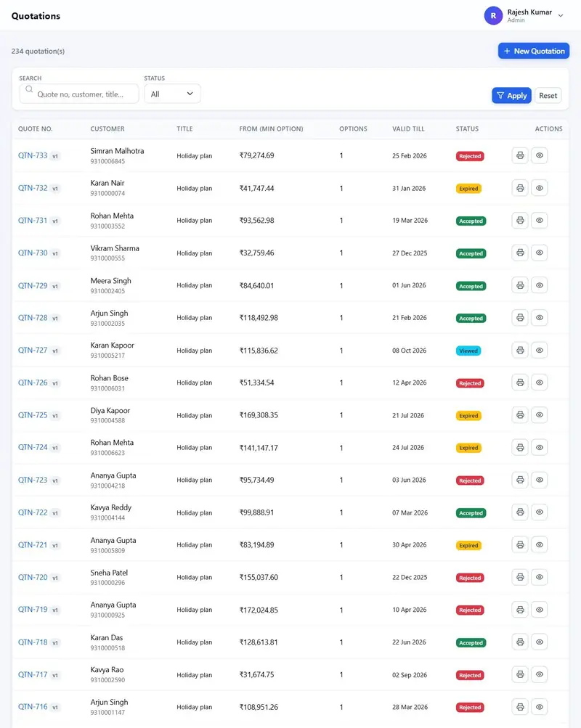Click amount ₹169,308.35
This screenshot has width=581, height=728.
pos(259,415)
